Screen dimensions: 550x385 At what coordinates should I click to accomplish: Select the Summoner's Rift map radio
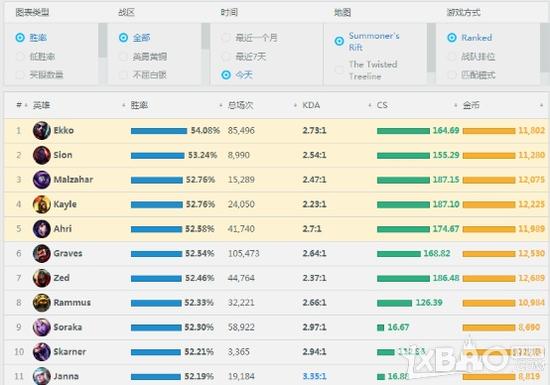coord(339,41)
